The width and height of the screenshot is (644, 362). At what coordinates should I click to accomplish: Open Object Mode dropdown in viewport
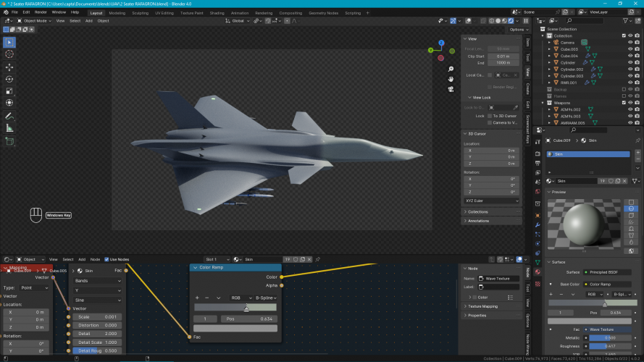34,21
